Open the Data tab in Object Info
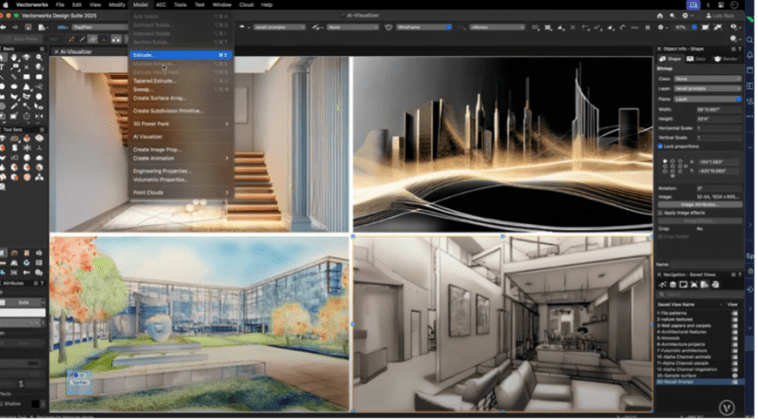Image resolution: width=758 pixels, height=420 pixels. [x=698, y=59]
